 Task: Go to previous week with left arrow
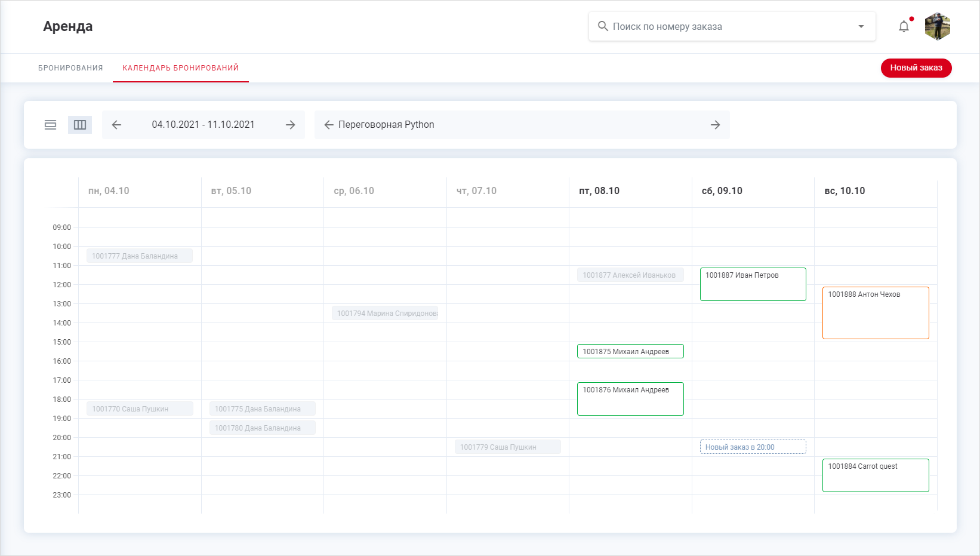click(x=116, y=125)
